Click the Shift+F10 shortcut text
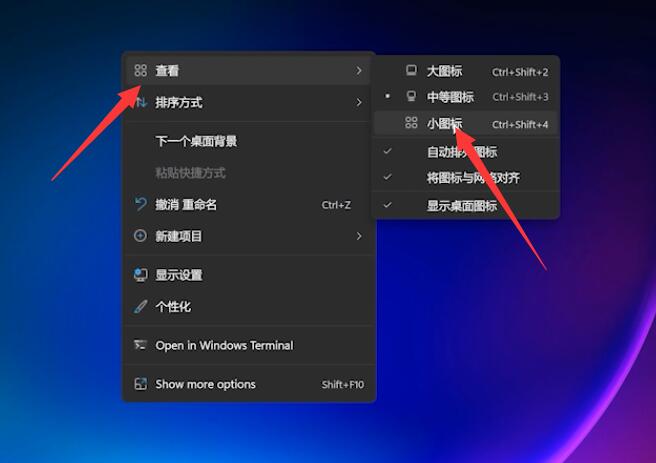The image size is (656, 463). tap(343, 384)
